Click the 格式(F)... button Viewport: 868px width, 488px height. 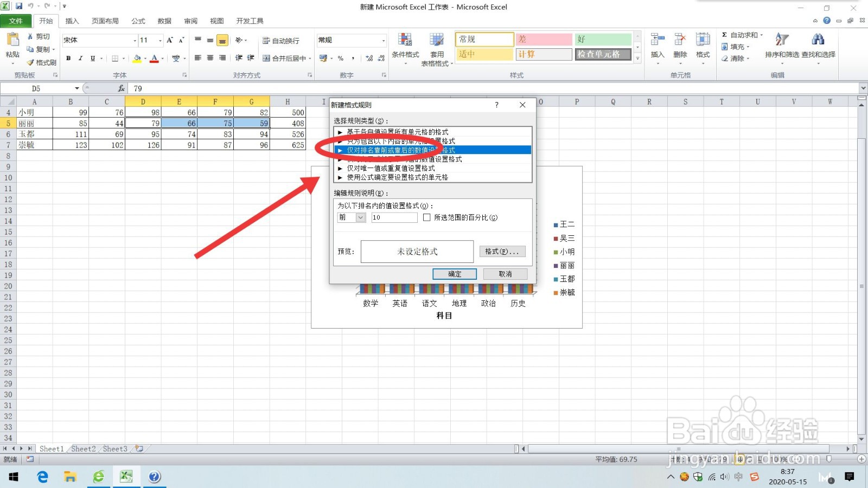tap(502, 251)
